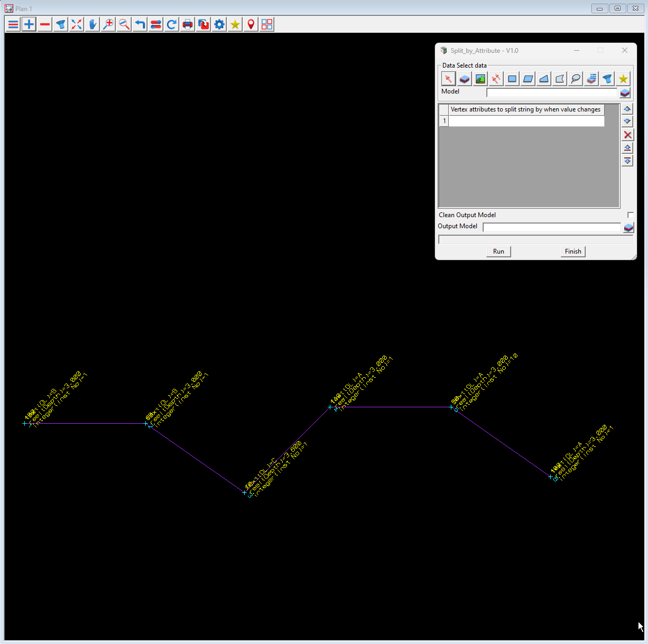The image size is (648, 644).
Task: Click the Output Model input field
Action: (552, 227)
